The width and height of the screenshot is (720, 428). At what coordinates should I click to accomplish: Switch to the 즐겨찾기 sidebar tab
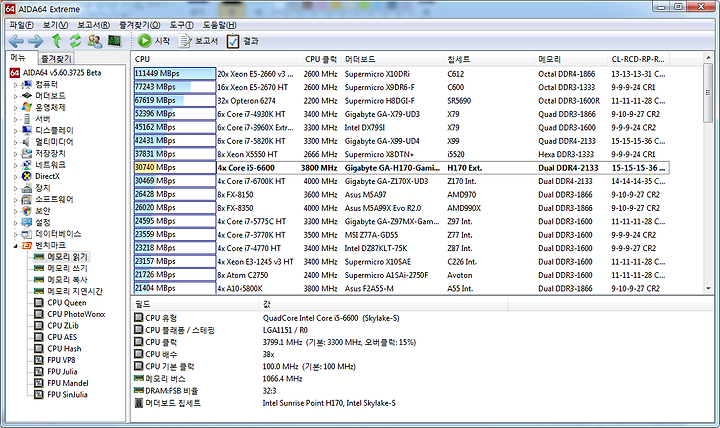point(56,58)
